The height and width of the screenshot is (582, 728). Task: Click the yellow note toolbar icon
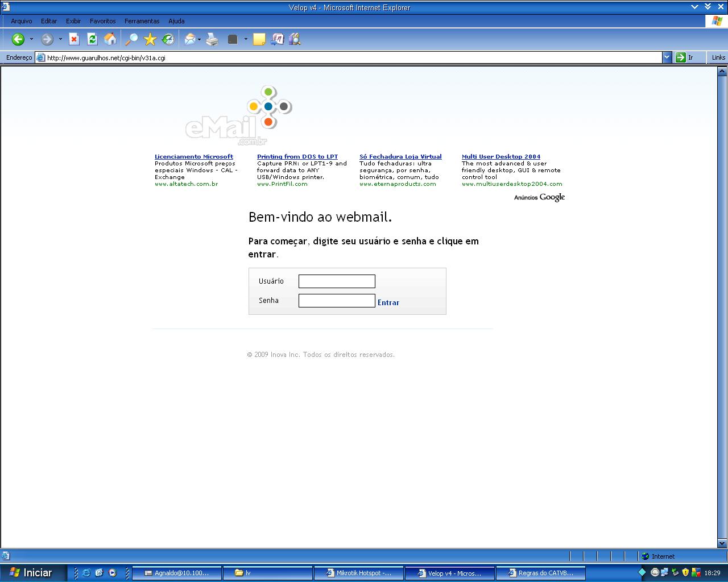click(259, 39)
